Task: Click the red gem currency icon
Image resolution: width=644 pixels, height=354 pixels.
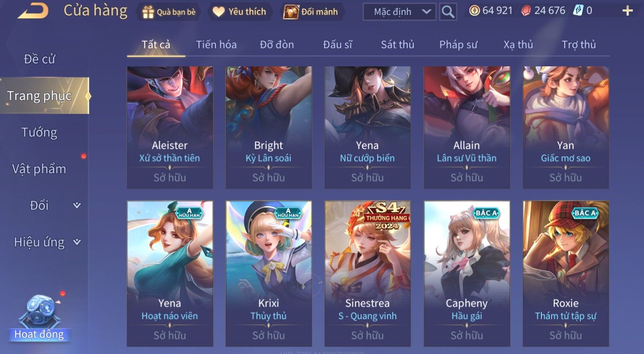Action: click(526, 11)
